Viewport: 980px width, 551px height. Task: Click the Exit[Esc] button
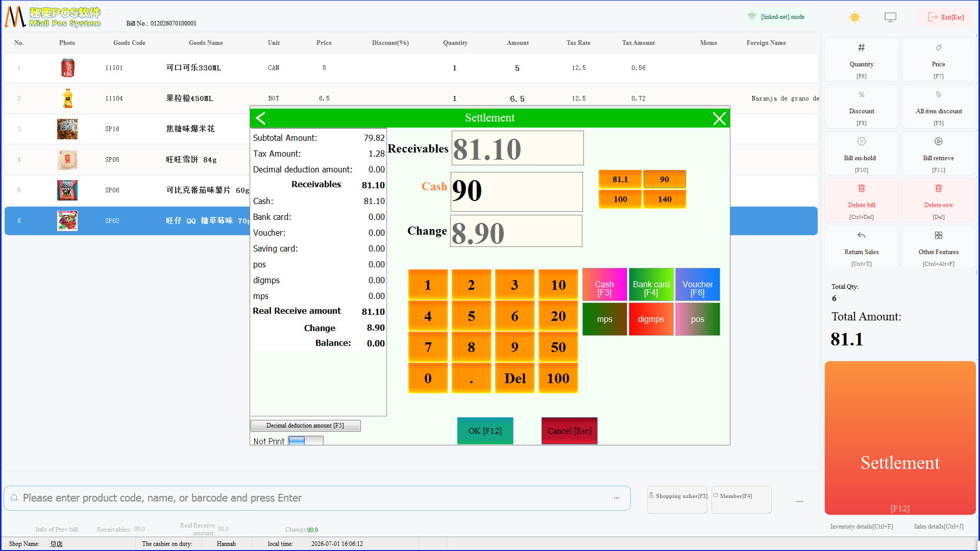pyautogui.click(x=946, y=17)
